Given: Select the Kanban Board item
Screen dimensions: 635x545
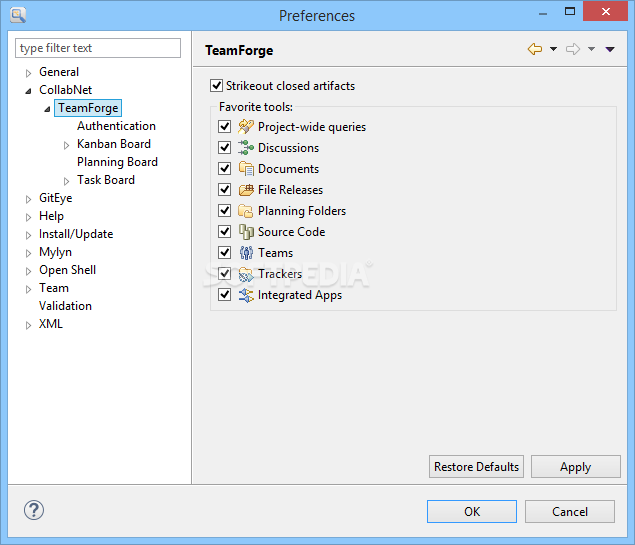Looking at the screenshot, I should tap(114, 144).
